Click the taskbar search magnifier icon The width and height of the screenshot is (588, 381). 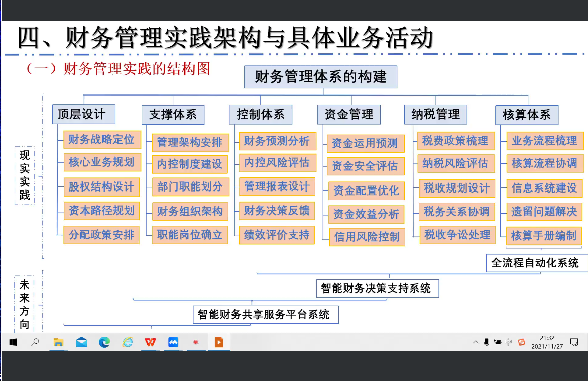click(x=35, y=342)
